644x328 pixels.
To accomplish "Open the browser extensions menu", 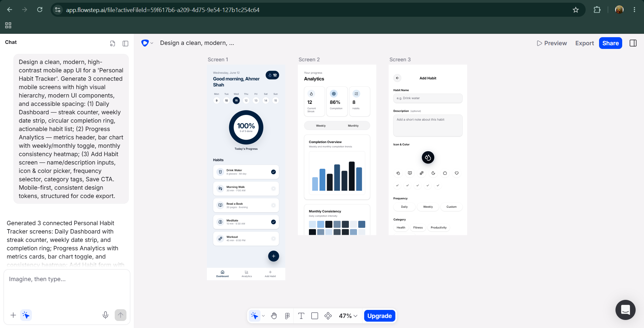I will point(597,10).
